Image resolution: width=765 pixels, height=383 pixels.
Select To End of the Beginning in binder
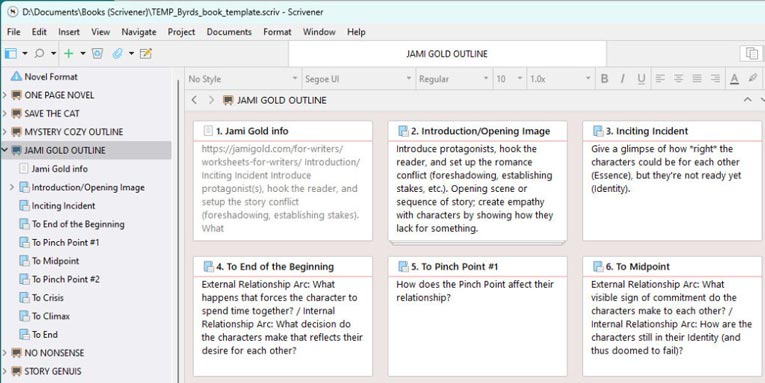pos(78,224)
